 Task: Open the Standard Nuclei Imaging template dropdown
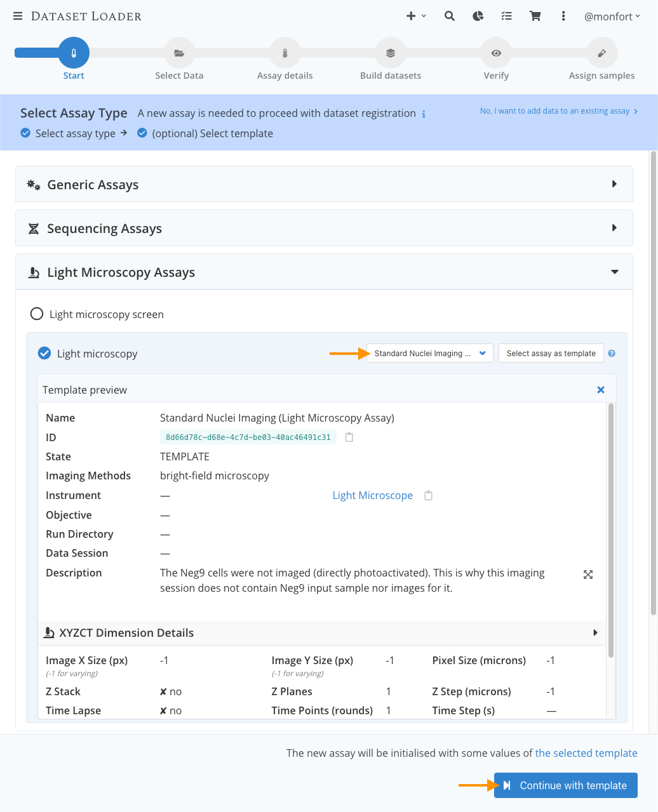tap(430, 353)
